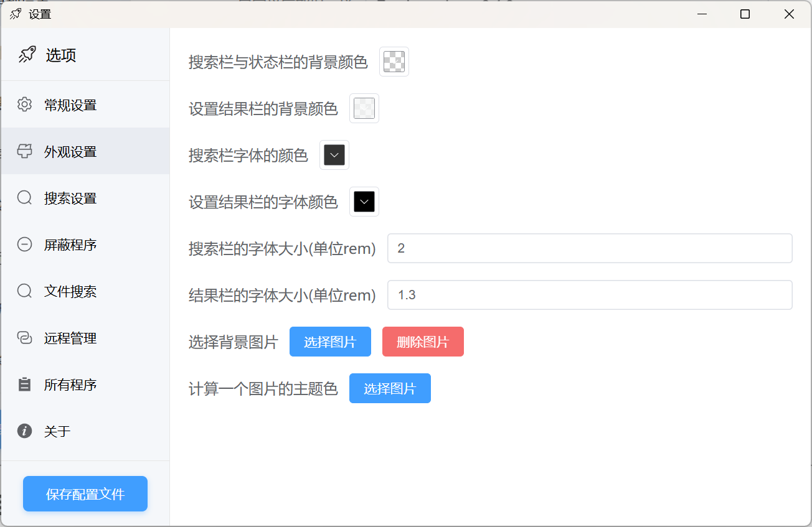Screen dimensions: 812x527
Task: Save settings with the 保存配置文件 button
Action: pyautogui.click(x=85, y=494)
